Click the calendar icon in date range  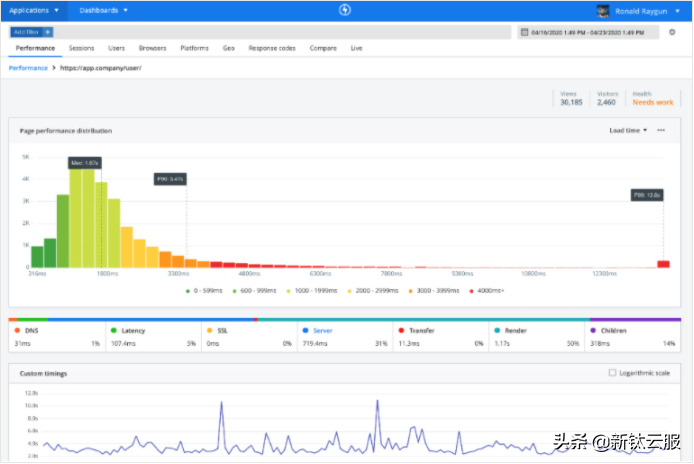click(x=523, y=32)
